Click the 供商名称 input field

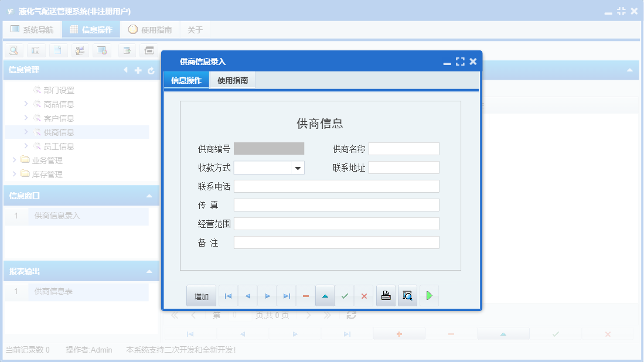point(403,148)
